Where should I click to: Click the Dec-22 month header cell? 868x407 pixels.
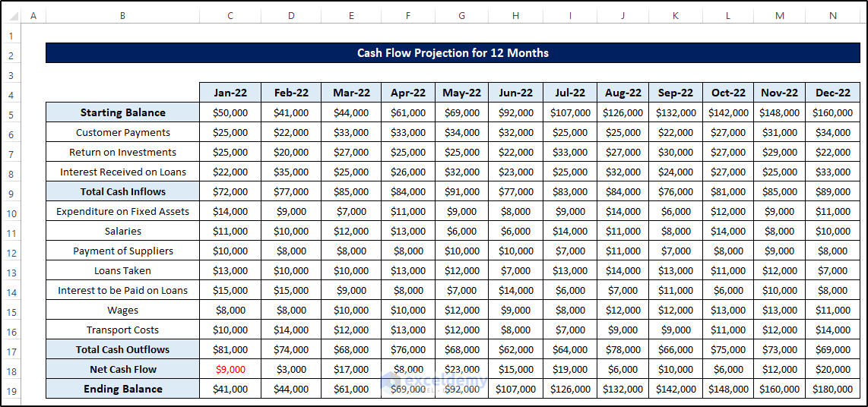pyautogui.click(x=832, y=93)
